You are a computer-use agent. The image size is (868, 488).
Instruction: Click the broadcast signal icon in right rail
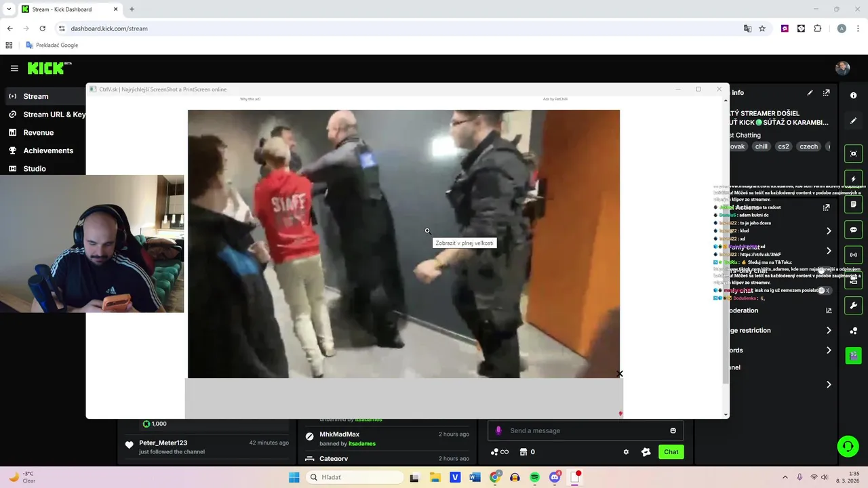coord(853,255)
